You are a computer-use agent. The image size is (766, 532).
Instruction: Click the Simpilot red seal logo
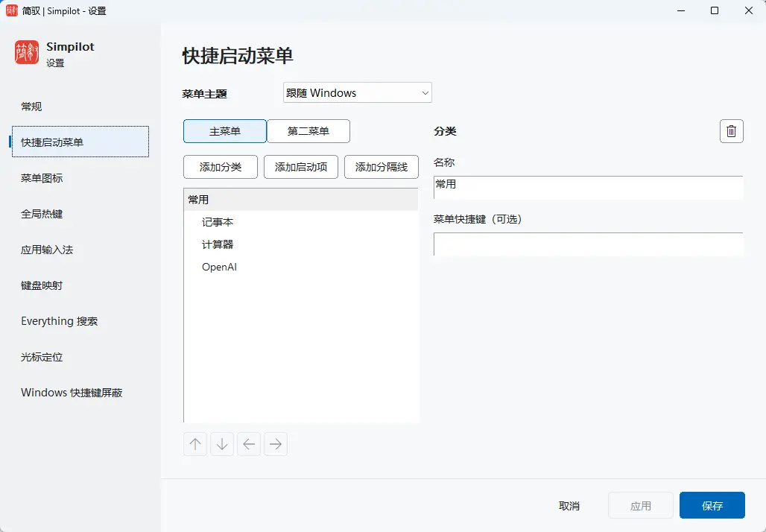[x=27, y=52]
